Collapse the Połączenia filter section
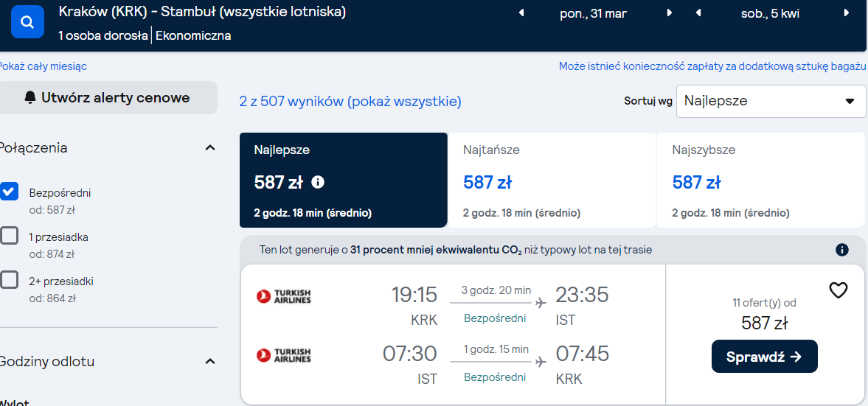Screen dimensions: 868x406 pos(209,147)
